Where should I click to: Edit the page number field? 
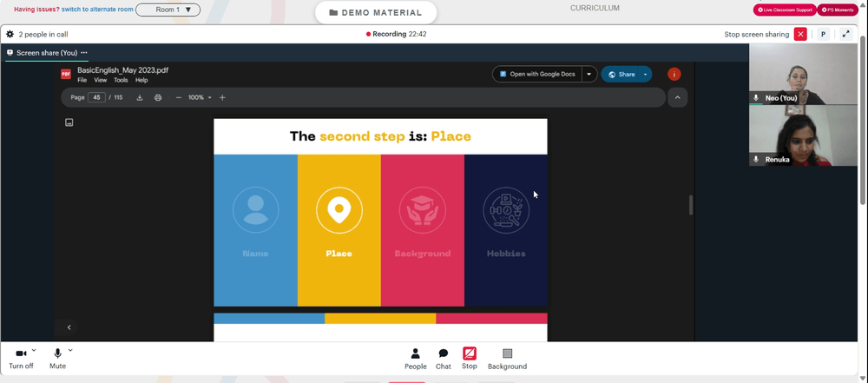[96, 97]
